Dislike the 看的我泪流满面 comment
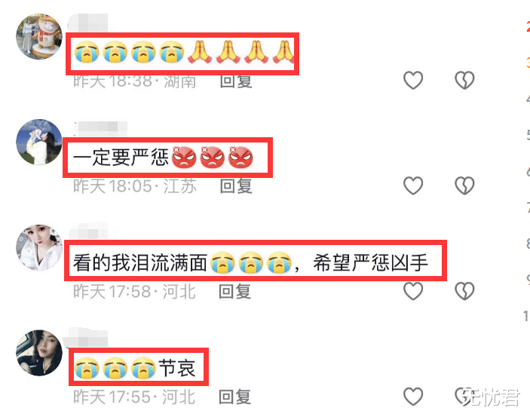This screenshot has height=420, width=530. [x=464, y=291]
